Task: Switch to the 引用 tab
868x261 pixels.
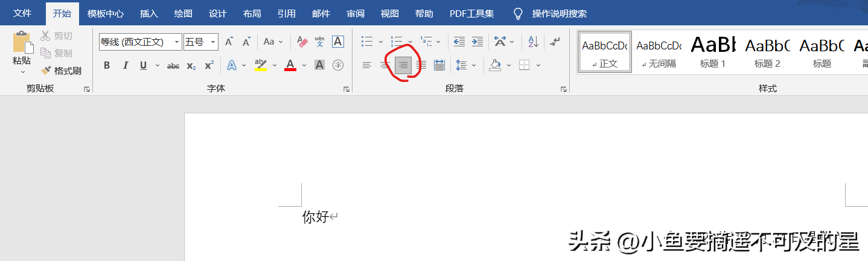Action: 286,13
